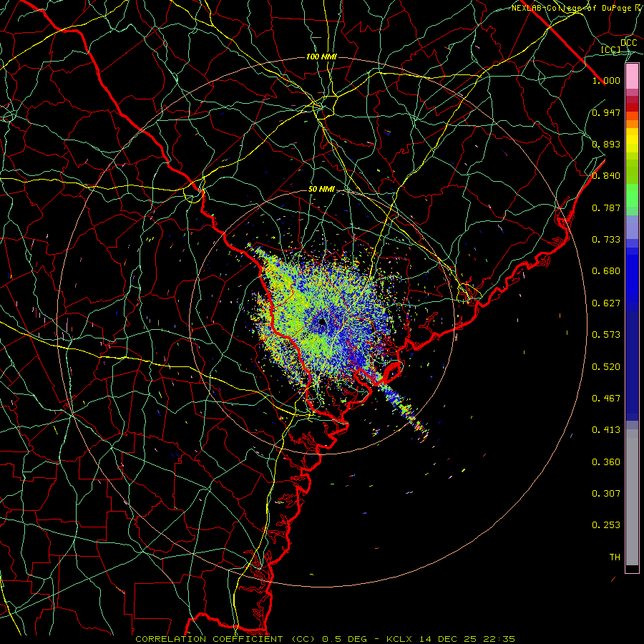
Task: Click the 0.787 color scale label
Action: (x=606, y=208)
